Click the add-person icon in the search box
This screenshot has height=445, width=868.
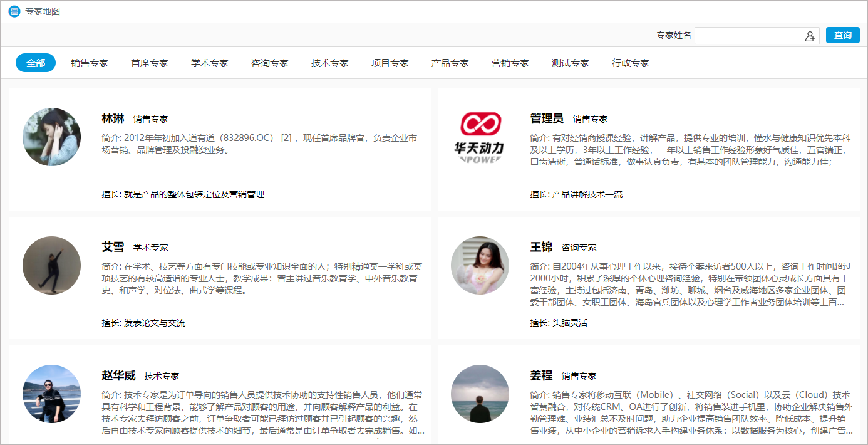click(x=810, y=35)
